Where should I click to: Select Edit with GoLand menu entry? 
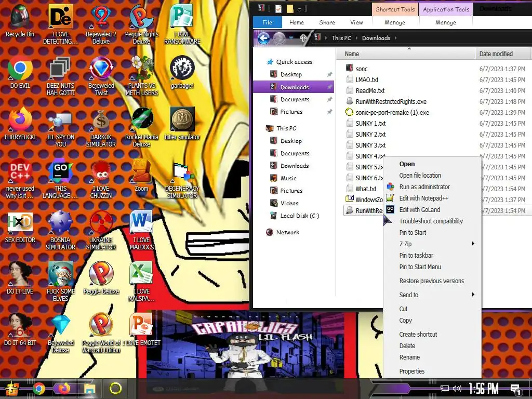432,210
